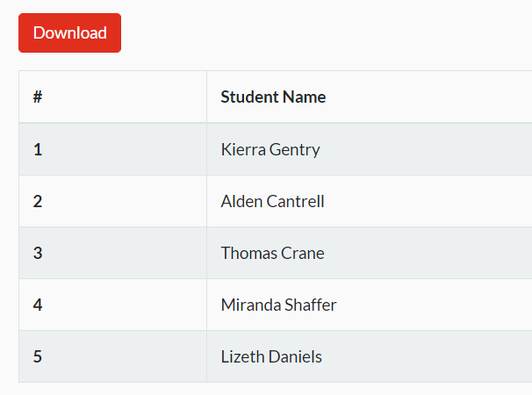Click the surname Crane
This screenshot has height=395, width=532.
pos(304,253)
